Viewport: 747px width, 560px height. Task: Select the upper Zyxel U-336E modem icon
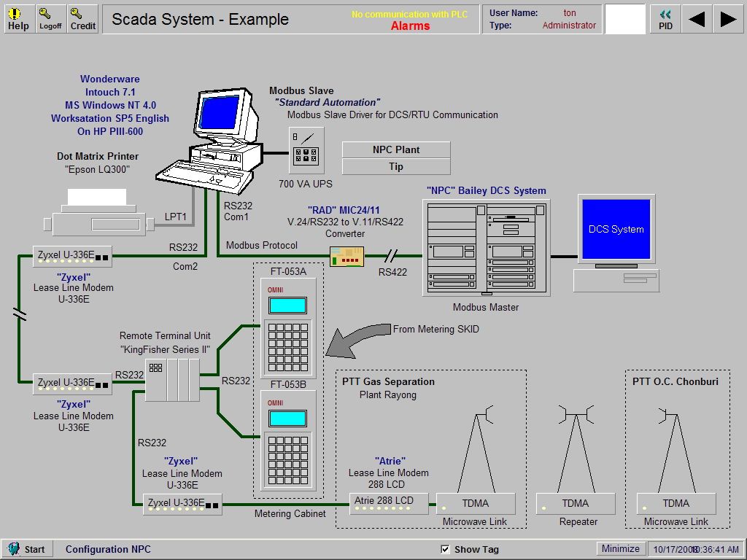pos(71,255)
